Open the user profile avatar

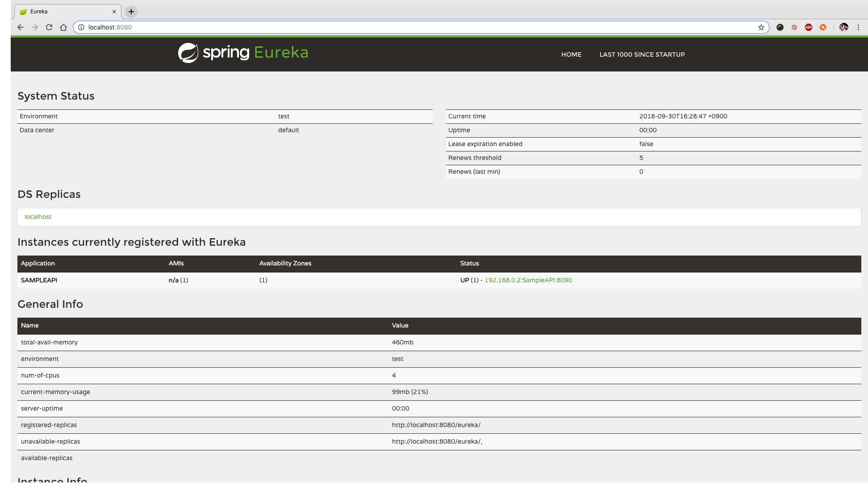(844, 27)
